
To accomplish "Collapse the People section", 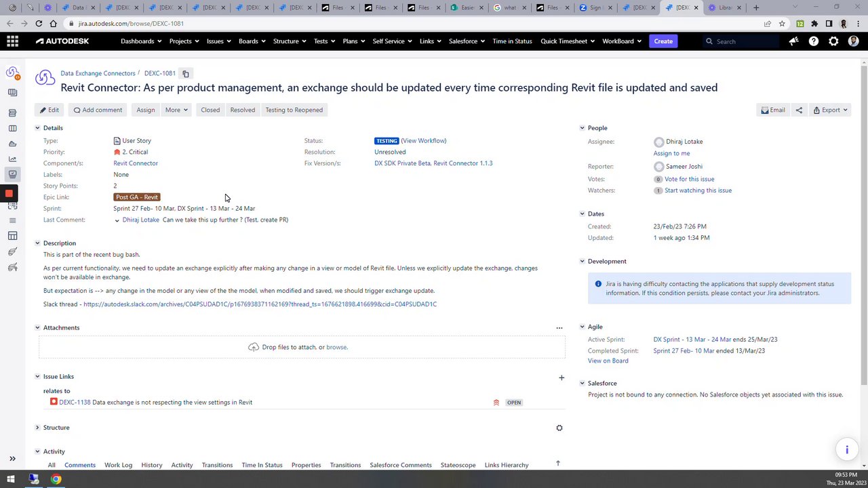I will coord(582,128).
